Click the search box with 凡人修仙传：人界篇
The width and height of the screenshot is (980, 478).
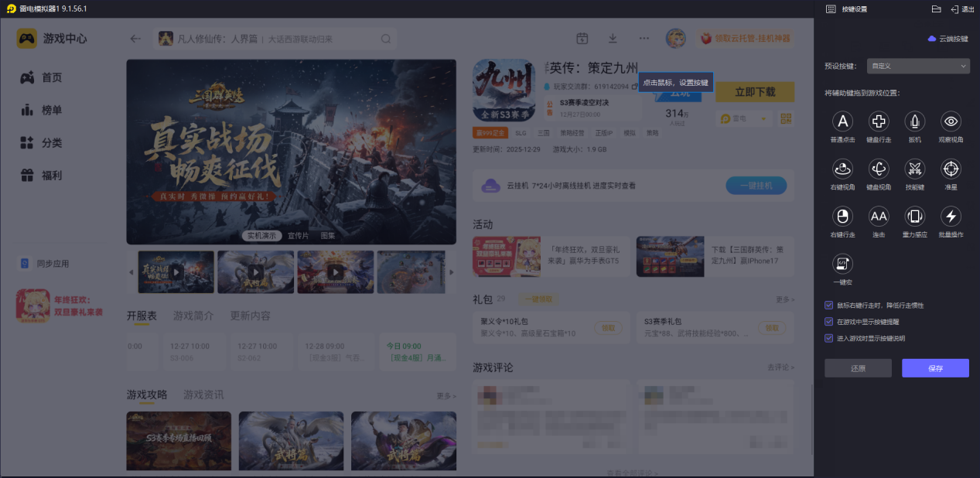point(275,39)
